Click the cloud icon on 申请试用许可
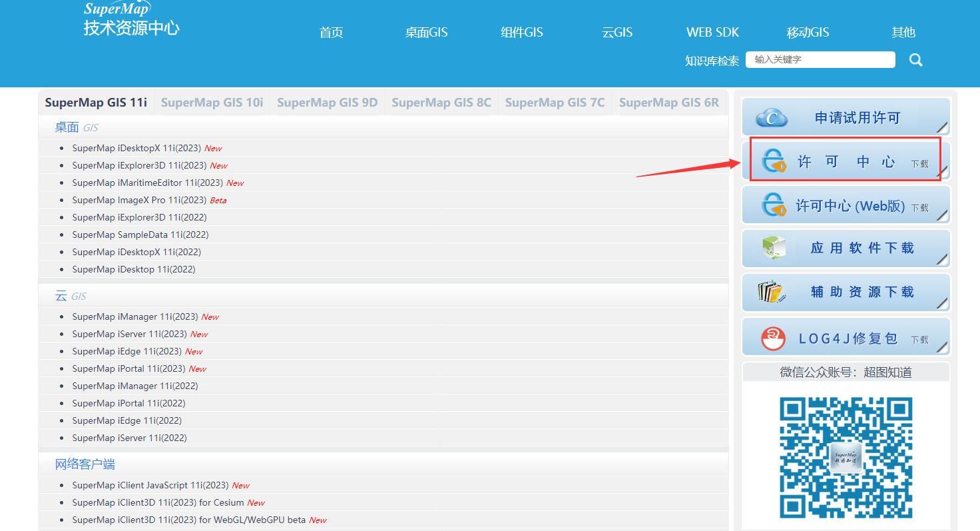The width and height of the screenshot is (980, 531). coord(772,118)
